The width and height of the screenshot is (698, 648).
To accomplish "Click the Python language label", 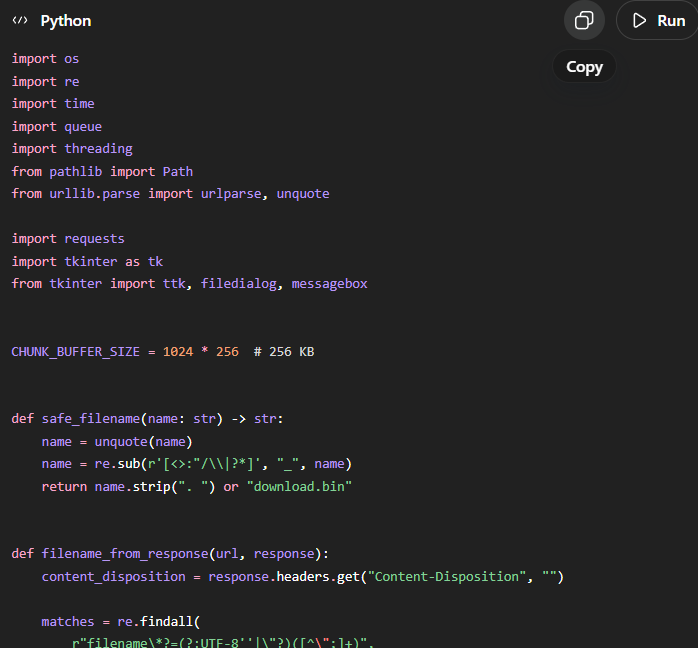I will [66, 21].
